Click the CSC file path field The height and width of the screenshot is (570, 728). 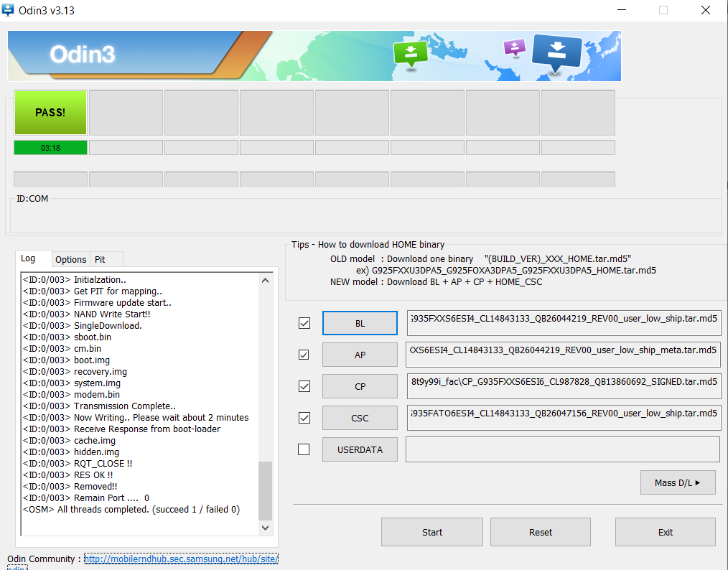pyautogui.click(x=564, y=418)
